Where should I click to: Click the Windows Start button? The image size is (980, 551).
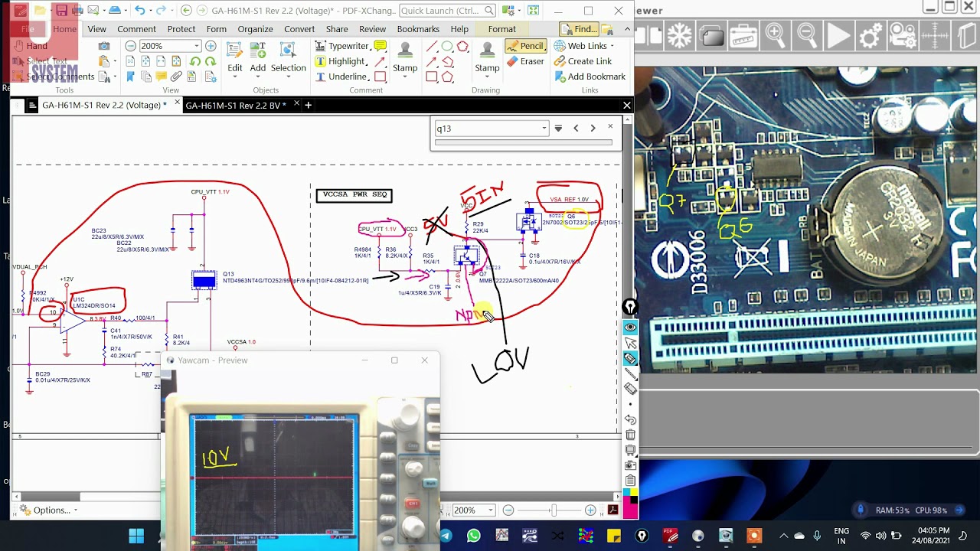click(x=136, y=536)
